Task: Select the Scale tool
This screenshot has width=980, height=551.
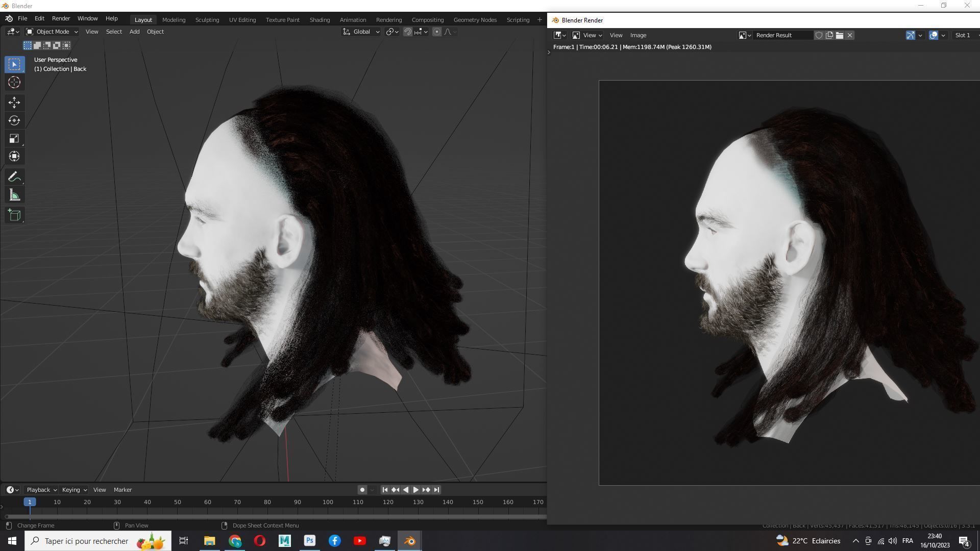Action: (x=14, y=138)
